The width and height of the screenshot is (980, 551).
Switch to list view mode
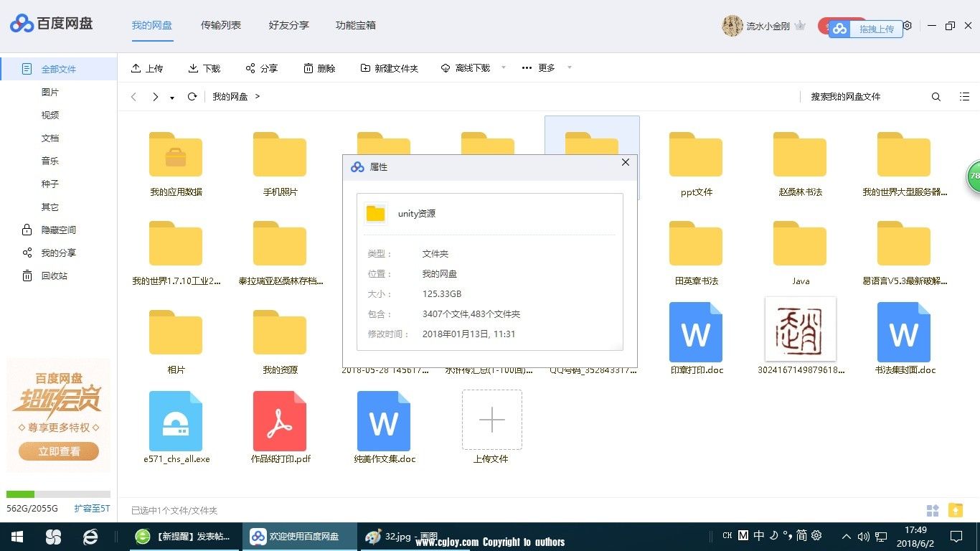965,97
